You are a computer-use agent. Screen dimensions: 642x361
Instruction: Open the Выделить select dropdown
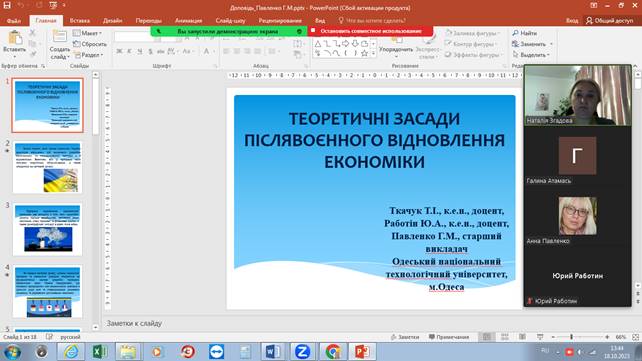coord(531,54)
